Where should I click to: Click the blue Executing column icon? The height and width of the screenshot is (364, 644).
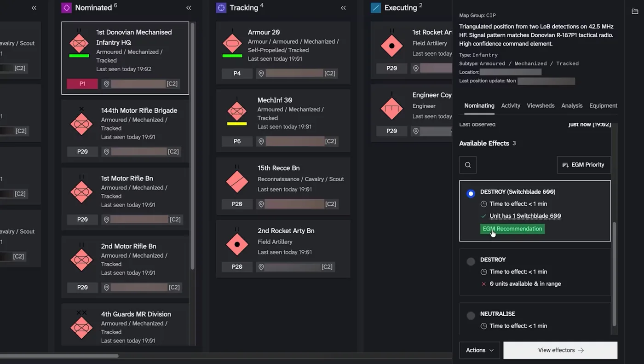pos(376,8)
